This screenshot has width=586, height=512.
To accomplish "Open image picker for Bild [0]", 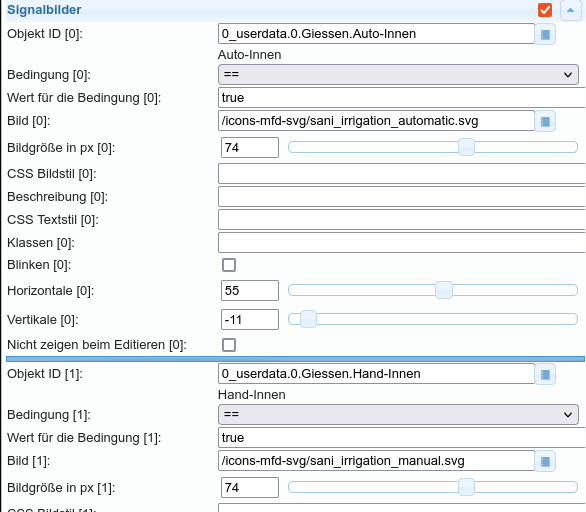I will click(545, 121).
